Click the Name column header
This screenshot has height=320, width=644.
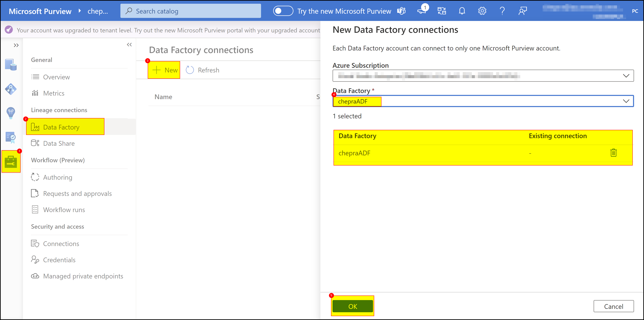(163, 97)
